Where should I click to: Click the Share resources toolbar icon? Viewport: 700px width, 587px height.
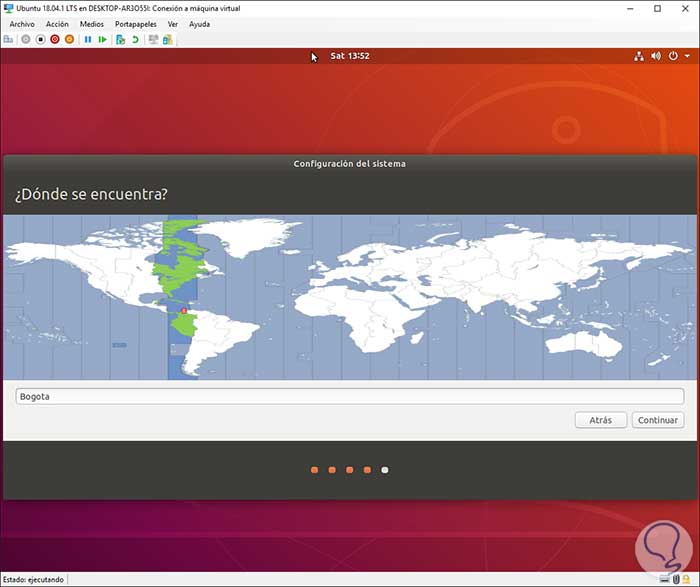pos(168,40)
